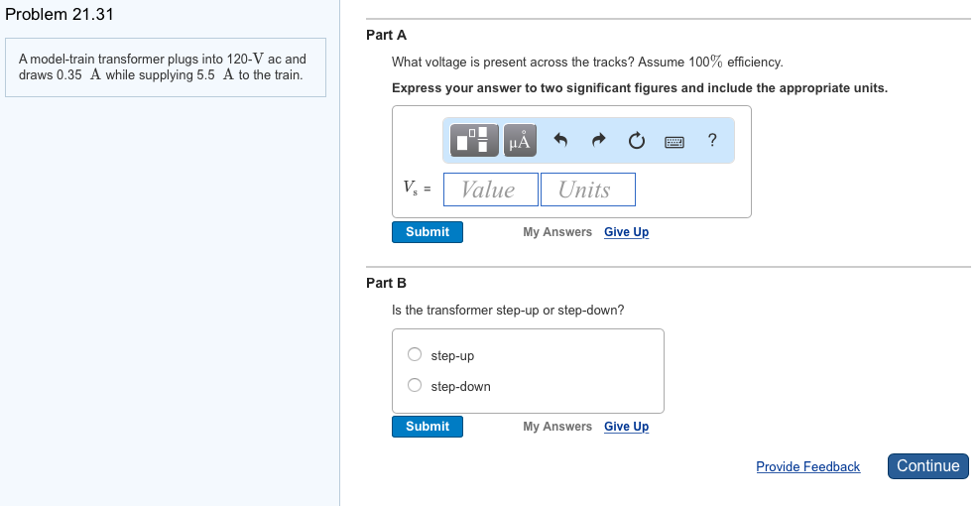Open My Answers for Part B
The image size is (980, 506).
click(557, 427)
